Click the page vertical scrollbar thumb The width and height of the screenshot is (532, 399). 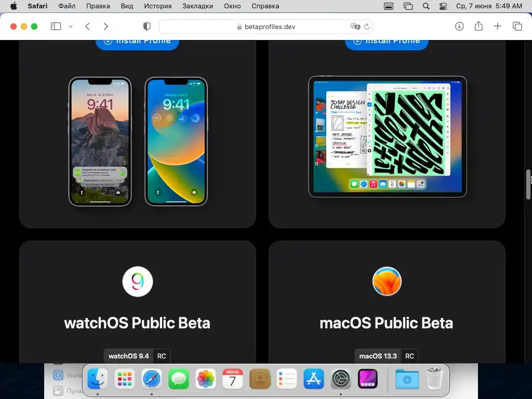click(x=528, y=184)
